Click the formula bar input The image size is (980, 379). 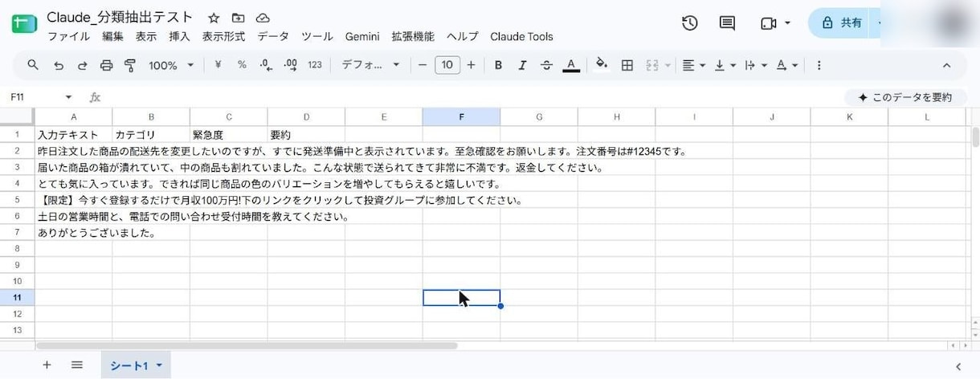click(x=474, y=97)
